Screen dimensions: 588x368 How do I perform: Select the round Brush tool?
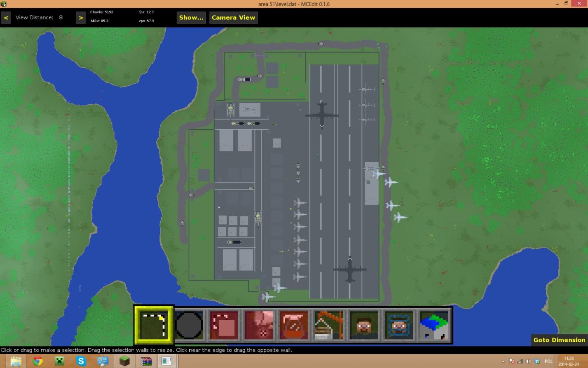[x=189, y=325]
